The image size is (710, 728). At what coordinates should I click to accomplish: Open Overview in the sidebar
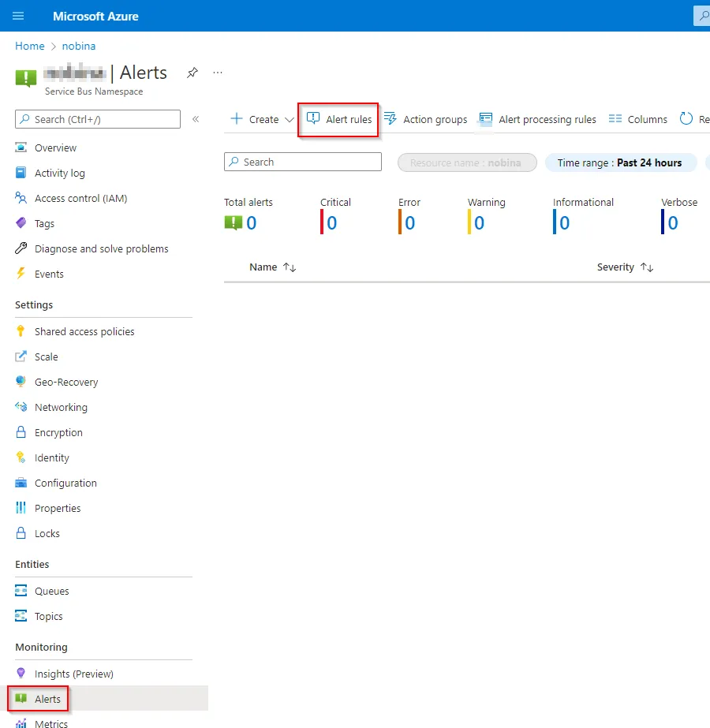(x=55, y=147)
